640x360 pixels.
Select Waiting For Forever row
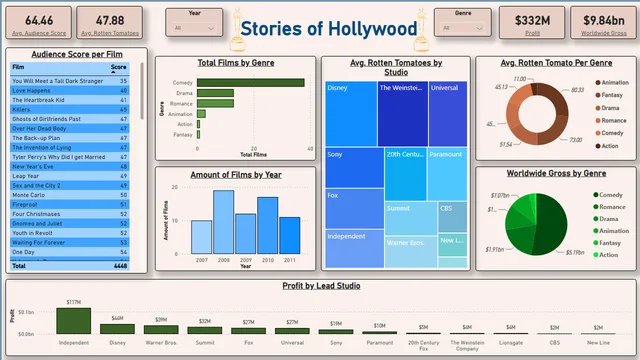[x=69, y=242]
